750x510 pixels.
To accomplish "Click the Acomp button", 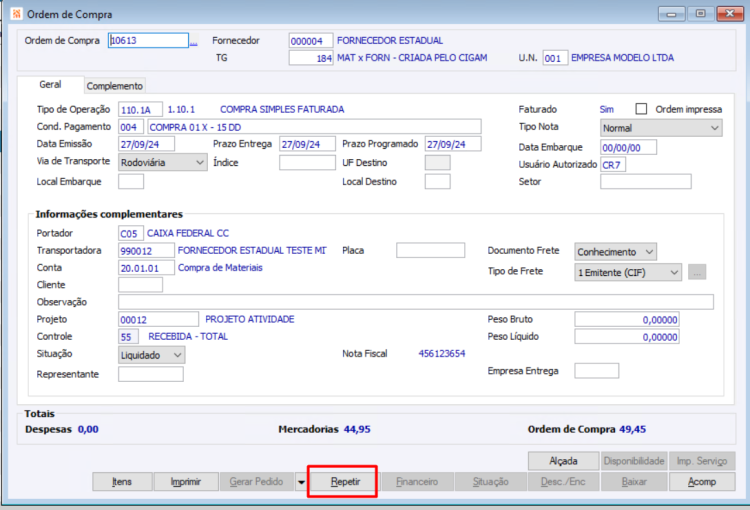I will coord(702,482).
